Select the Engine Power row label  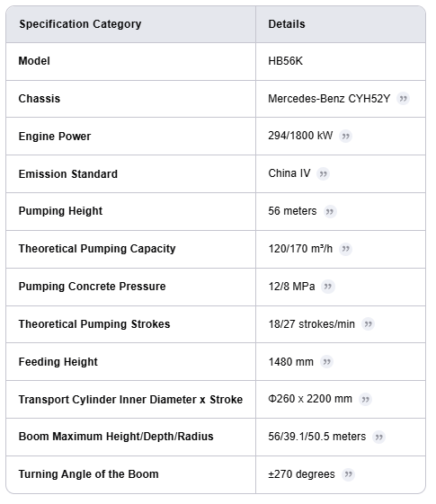55,137
